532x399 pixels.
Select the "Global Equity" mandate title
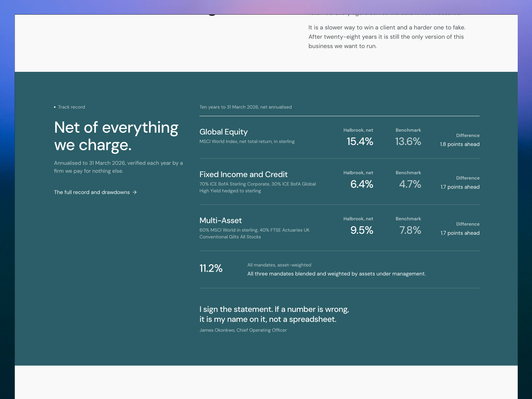(223, 132)
